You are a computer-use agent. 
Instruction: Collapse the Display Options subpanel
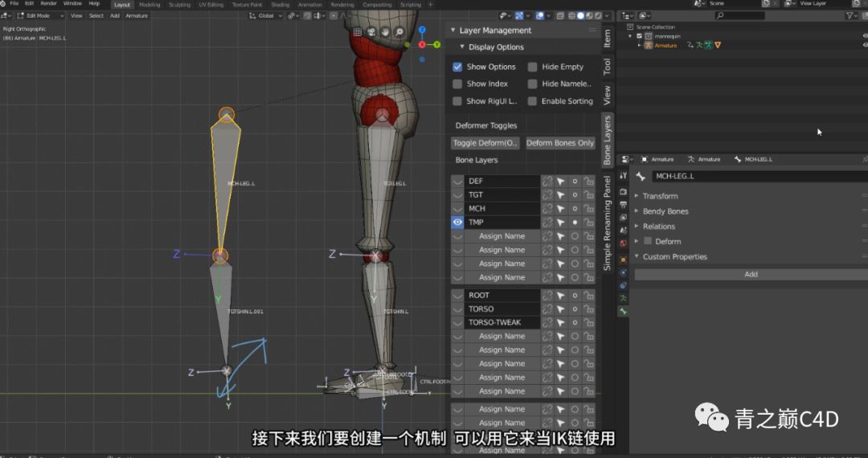tap(461, 47)
